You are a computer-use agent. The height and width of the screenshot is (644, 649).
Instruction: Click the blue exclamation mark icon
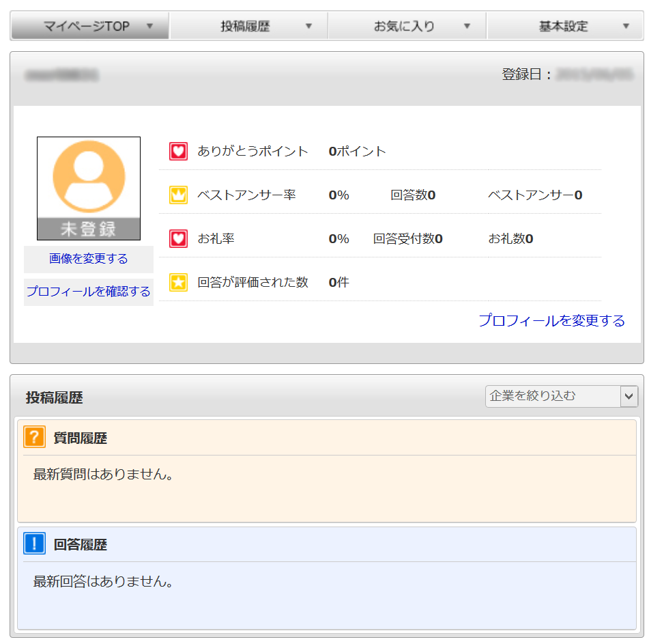34,544
